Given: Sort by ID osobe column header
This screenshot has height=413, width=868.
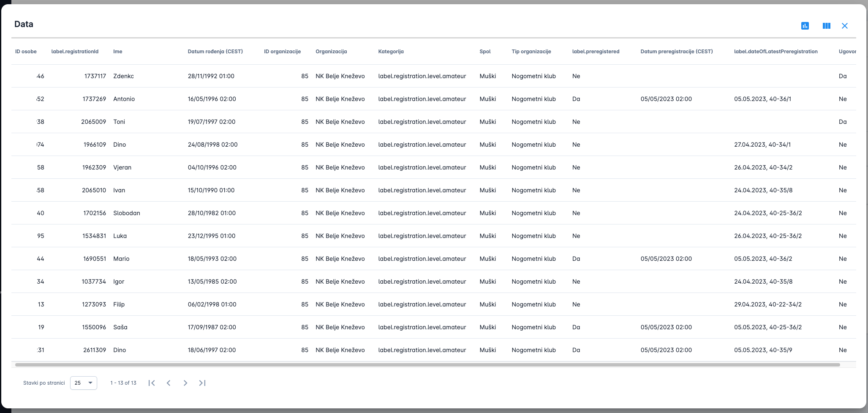Looking at the screenshot, I should click(x=26, y=52).
